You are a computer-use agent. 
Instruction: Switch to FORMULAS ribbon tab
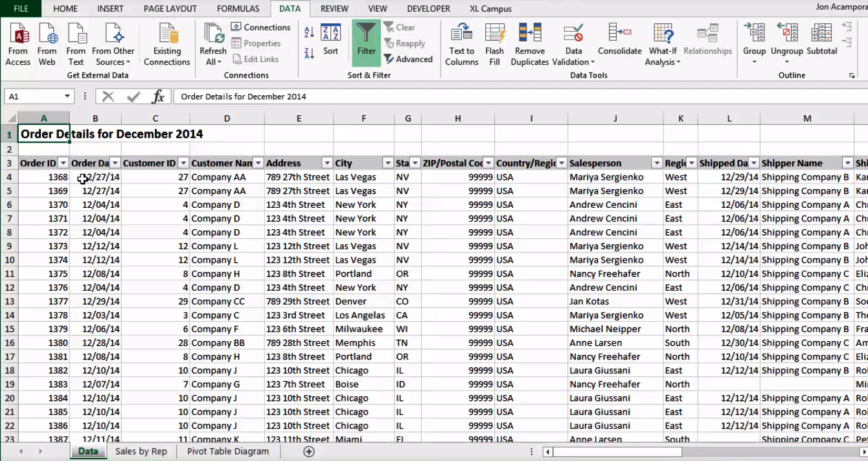(x=238, y=8)
